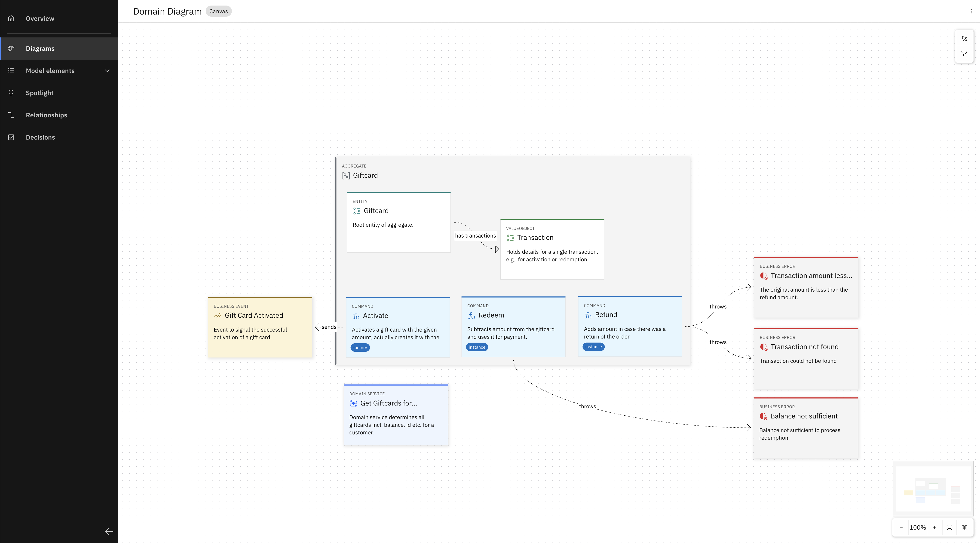Viewport: 980px width, 543px height.
Task: Click the Redeem command function icon
Action: click(471, 316)
